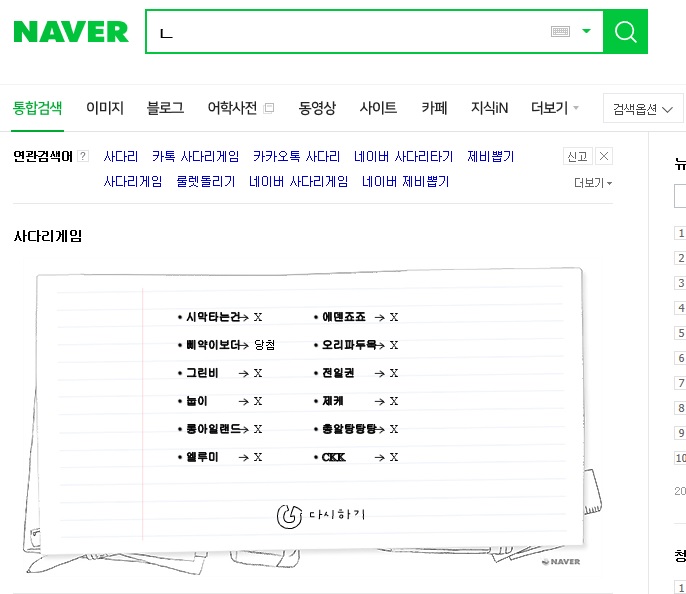Image resolution: width=686 pixels, height=594 pixels.
Task: Open the 검색옵션 dropdown
Action: (643, 108)
